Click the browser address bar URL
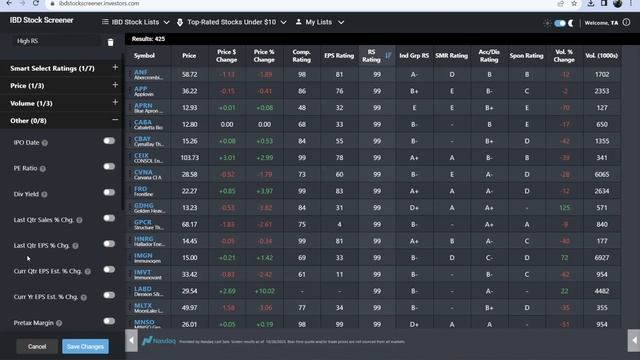This screenshot has height=360, width=640. 99,3
